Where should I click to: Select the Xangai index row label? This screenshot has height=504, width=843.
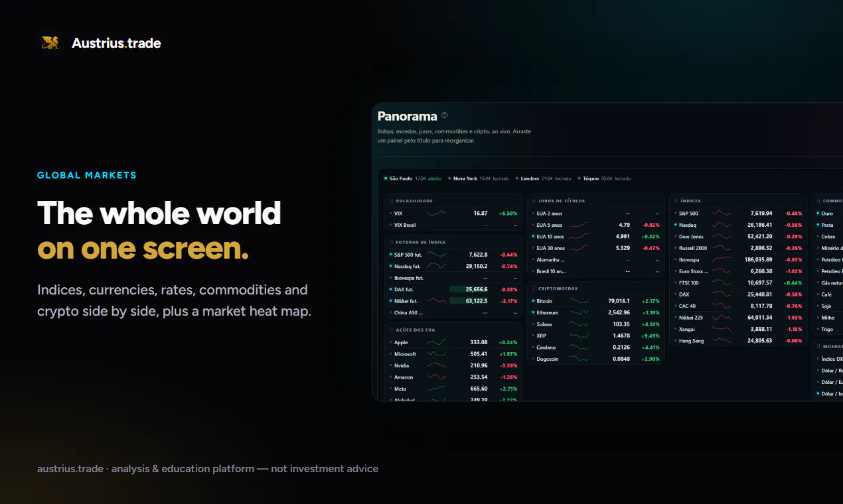(686, 329)
